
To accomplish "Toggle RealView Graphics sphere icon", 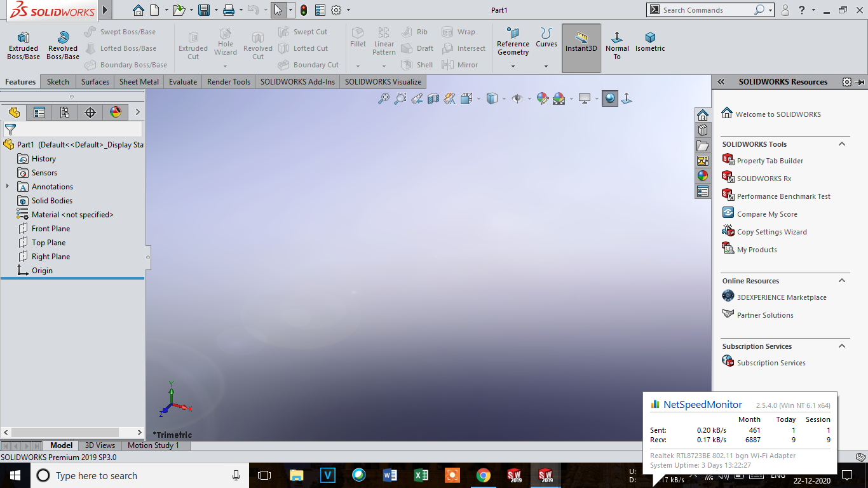I will click(610, 98).
